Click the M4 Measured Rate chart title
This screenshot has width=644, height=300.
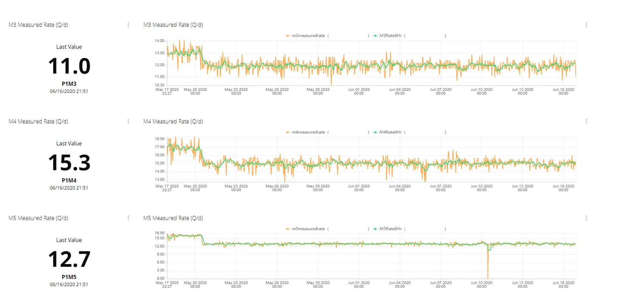pos(173,122)
